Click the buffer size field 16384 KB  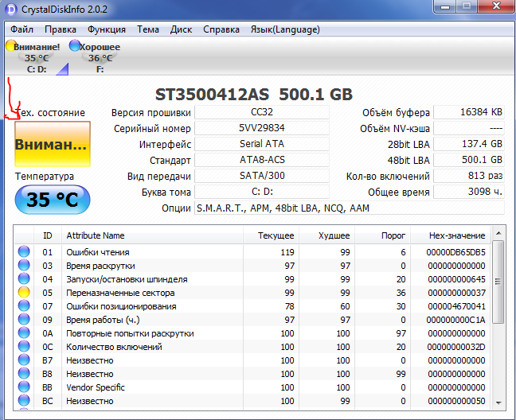tap(469, 112)
